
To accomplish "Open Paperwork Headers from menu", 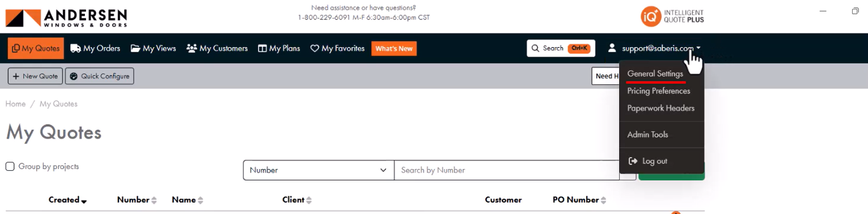I will coord(661,108).
